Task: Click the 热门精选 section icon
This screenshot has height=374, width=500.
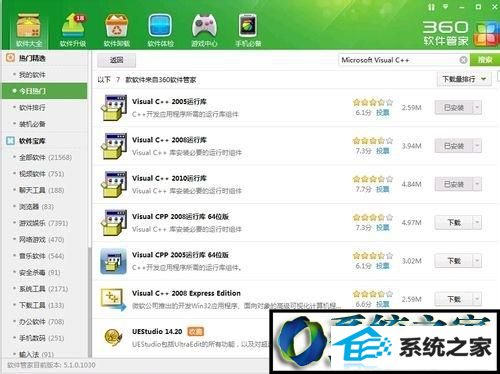Action: pyautogui.click(x=10, y=58)
